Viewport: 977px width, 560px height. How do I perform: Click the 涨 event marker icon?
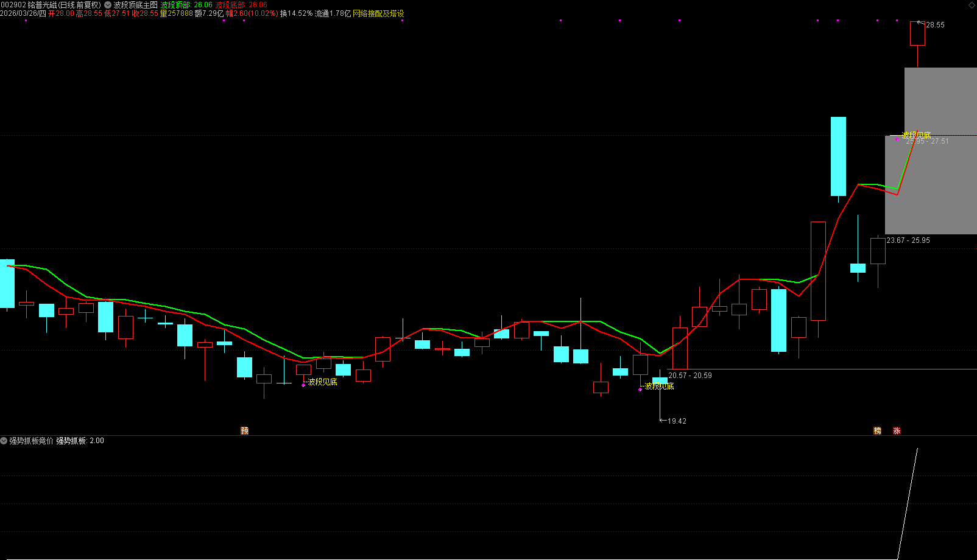tap(897, 430)
